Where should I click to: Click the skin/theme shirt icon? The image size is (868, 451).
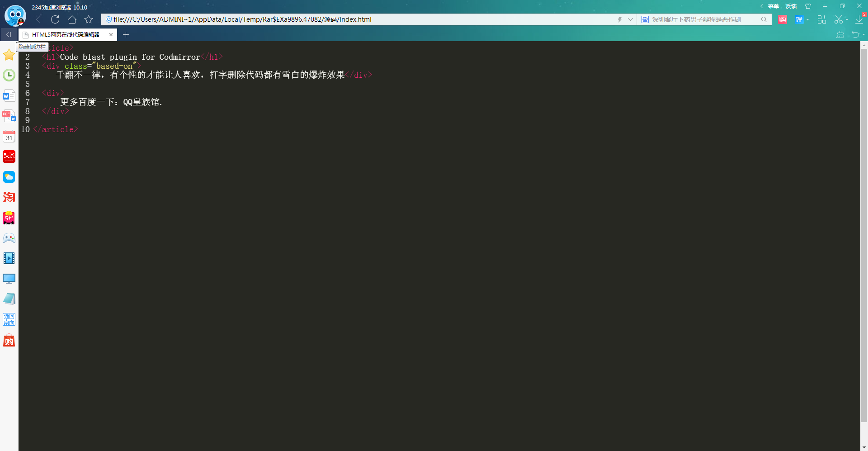click(x=808, y=6)
